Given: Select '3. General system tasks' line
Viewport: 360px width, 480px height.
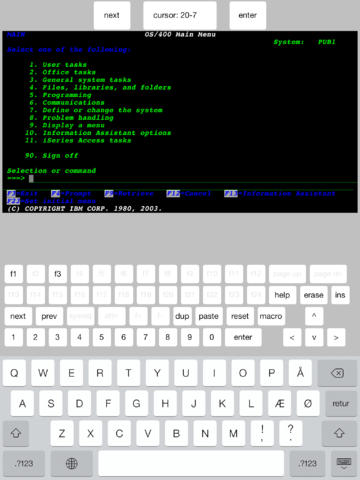Looking at the screenshot, I should click(80, 80).
